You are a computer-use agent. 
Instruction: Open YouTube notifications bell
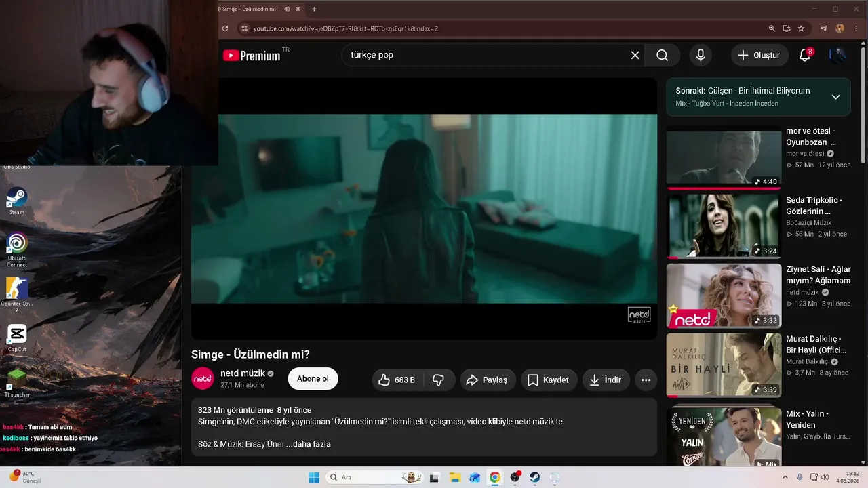(805, 55)
